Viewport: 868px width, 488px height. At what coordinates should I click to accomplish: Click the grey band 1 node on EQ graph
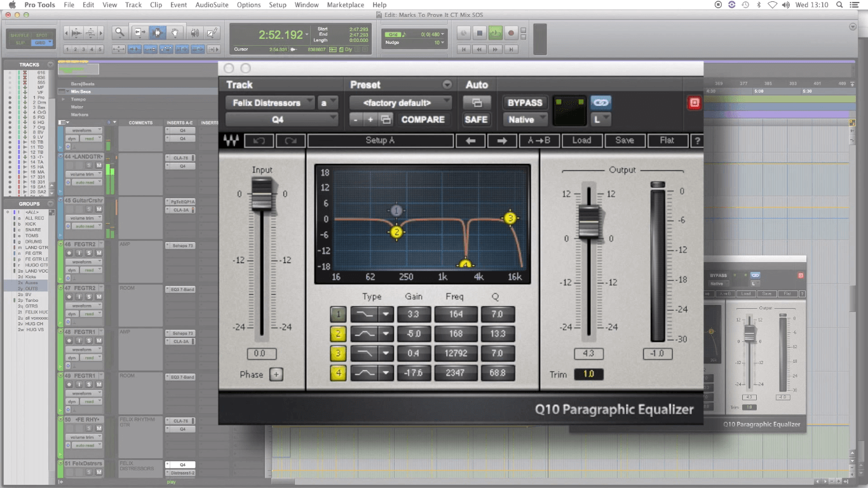(x=397, y=210)
